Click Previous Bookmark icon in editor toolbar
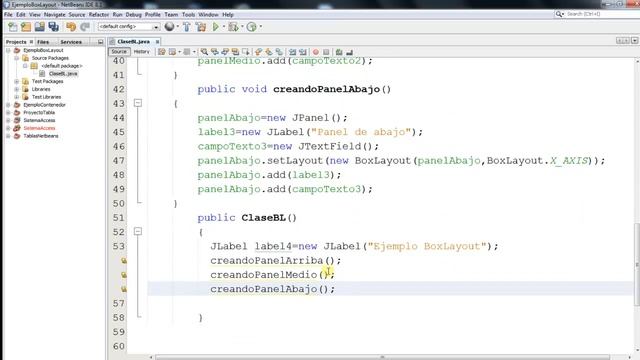Image resolution: width=640 pixels, height=360 pixels. (258, 52)
